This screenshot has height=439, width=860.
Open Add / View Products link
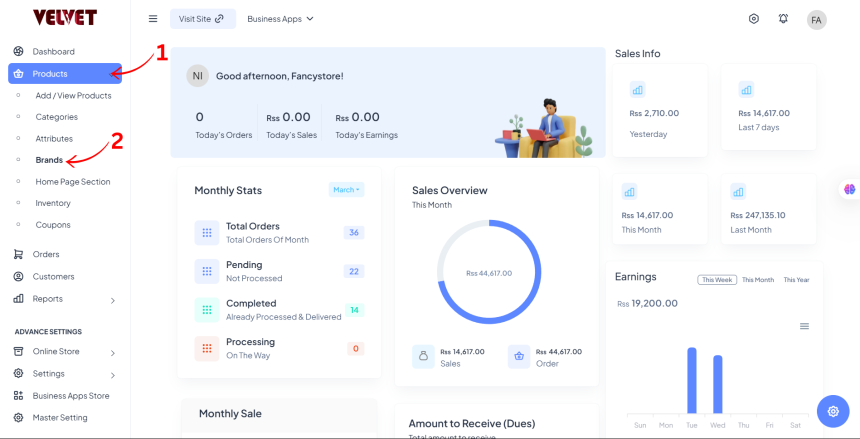(73, 95)
